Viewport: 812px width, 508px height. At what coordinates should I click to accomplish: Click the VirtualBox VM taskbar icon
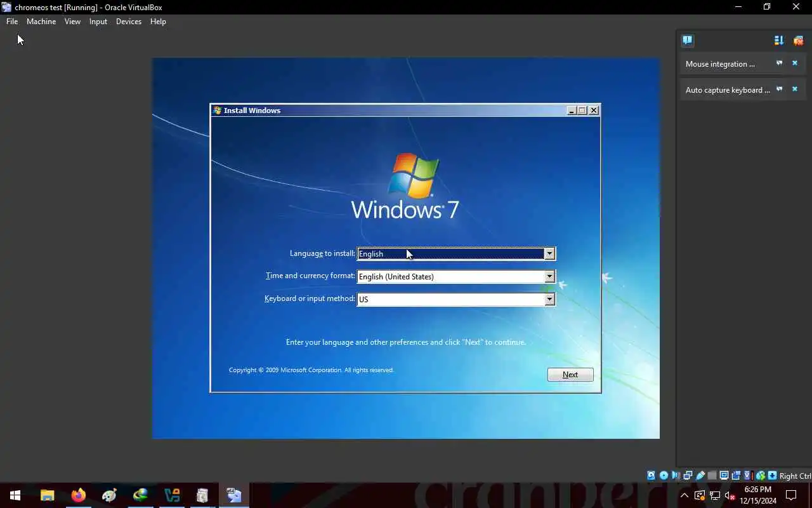[234, 495]
